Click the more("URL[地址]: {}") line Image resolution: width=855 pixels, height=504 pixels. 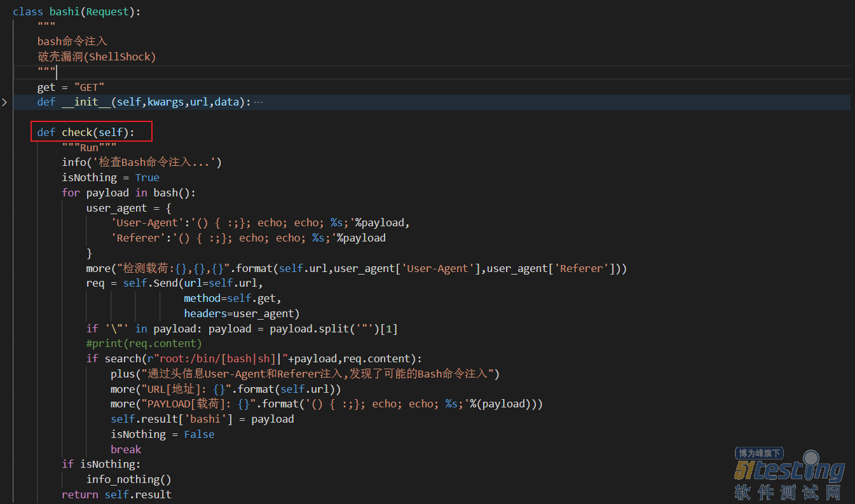(x=226, y=389)
